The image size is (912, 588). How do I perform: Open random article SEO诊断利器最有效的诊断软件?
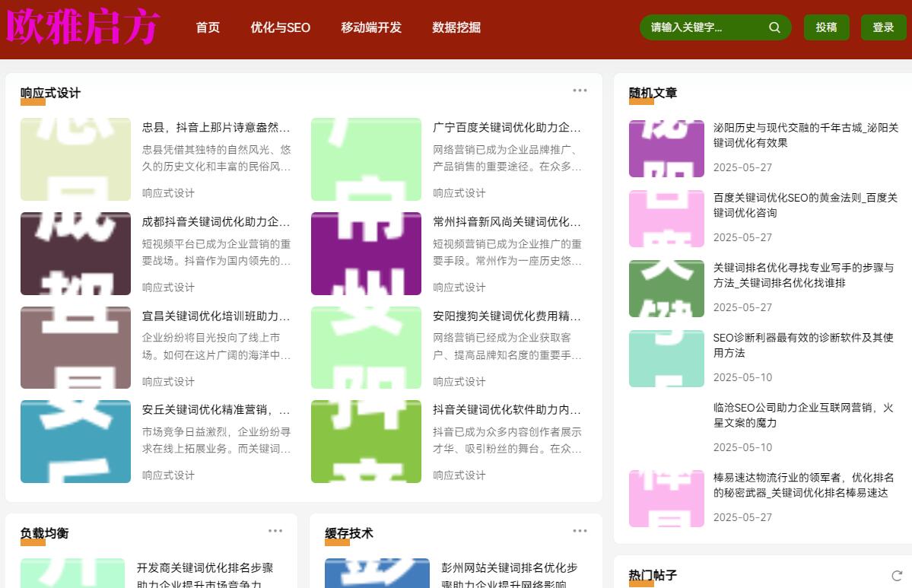803,345
